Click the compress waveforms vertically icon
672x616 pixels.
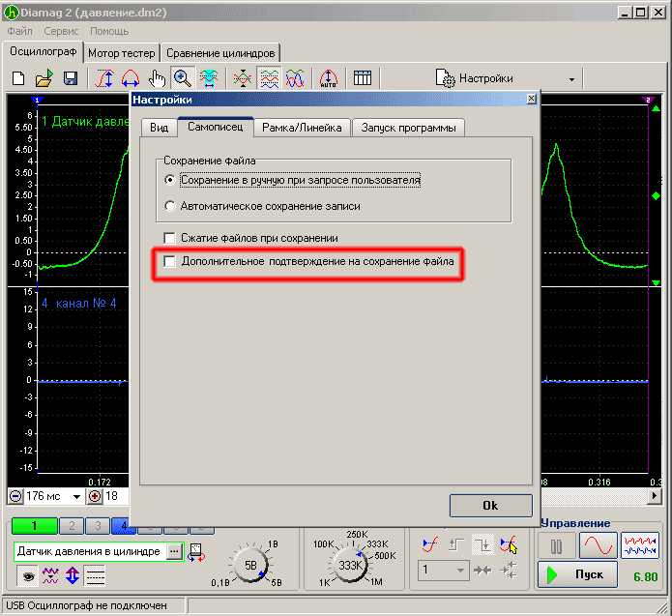243,78
